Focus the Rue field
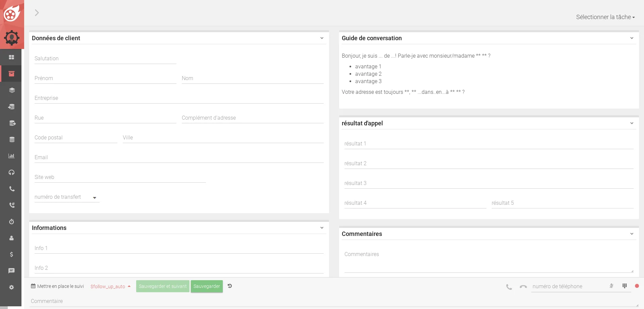 pyautogui.click(x=105, y=118)
